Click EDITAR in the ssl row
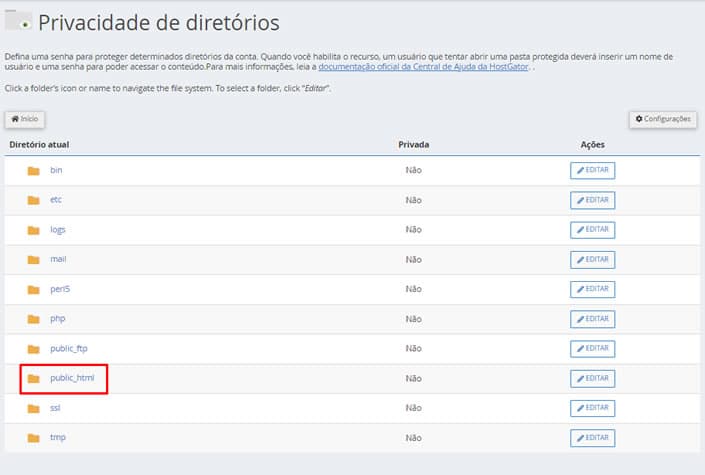 [592, 409]
